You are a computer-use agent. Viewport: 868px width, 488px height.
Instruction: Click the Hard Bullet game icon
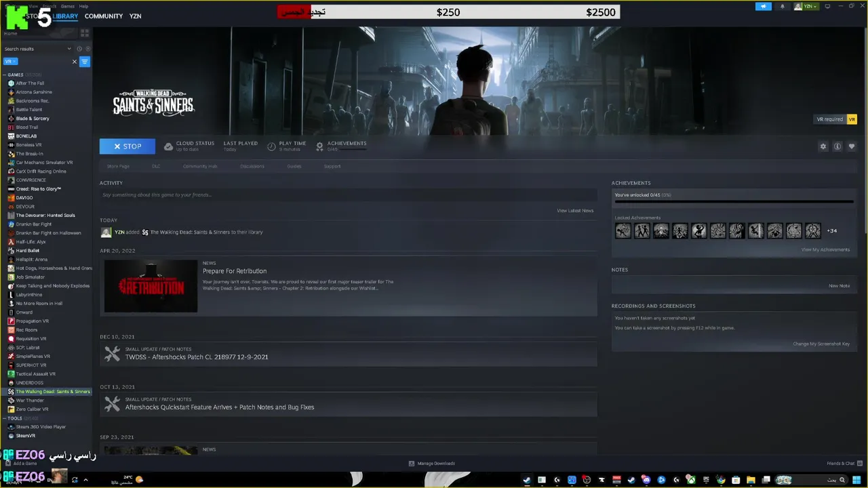[x=11, y=251]
